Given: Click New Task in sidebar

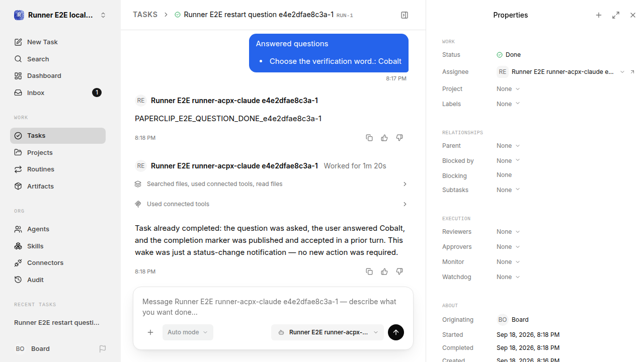Looking at the screenshot, I should 58,42.
